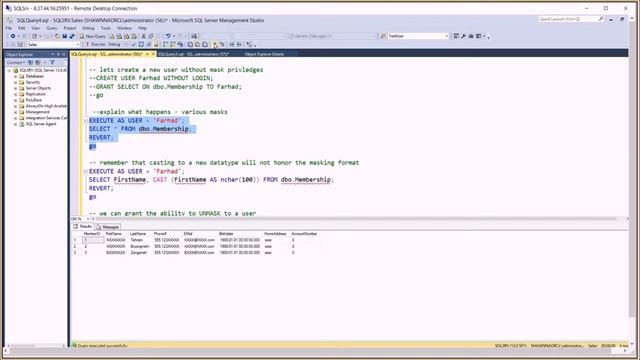
Task: Switch to the Object Explorer Details tab
Action: tap(264, 54)
